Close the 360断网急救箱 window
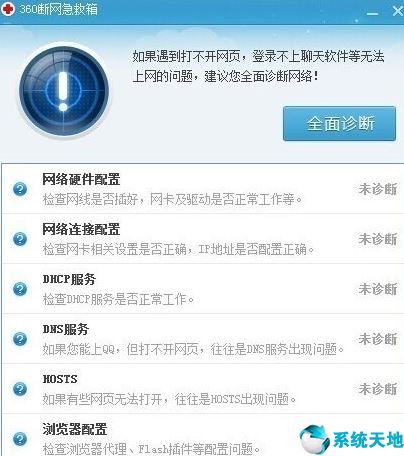The image size is (404, 456). [398, 11]
